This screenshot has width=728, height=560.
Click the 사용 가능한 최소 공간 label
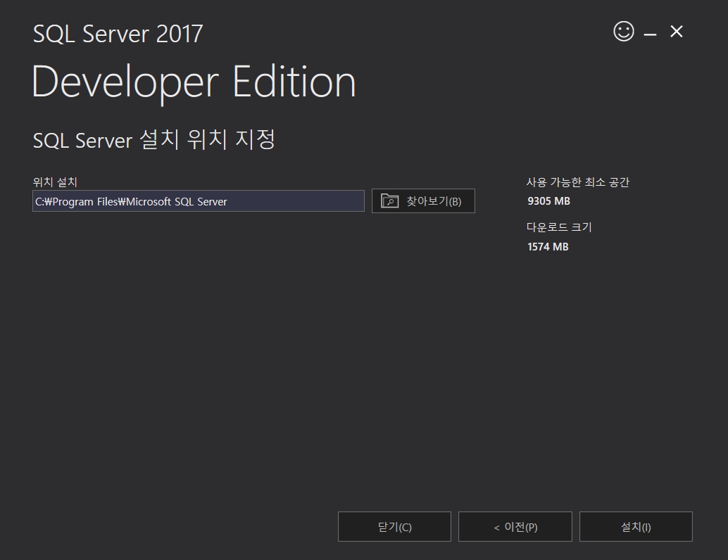pos(577,182)
